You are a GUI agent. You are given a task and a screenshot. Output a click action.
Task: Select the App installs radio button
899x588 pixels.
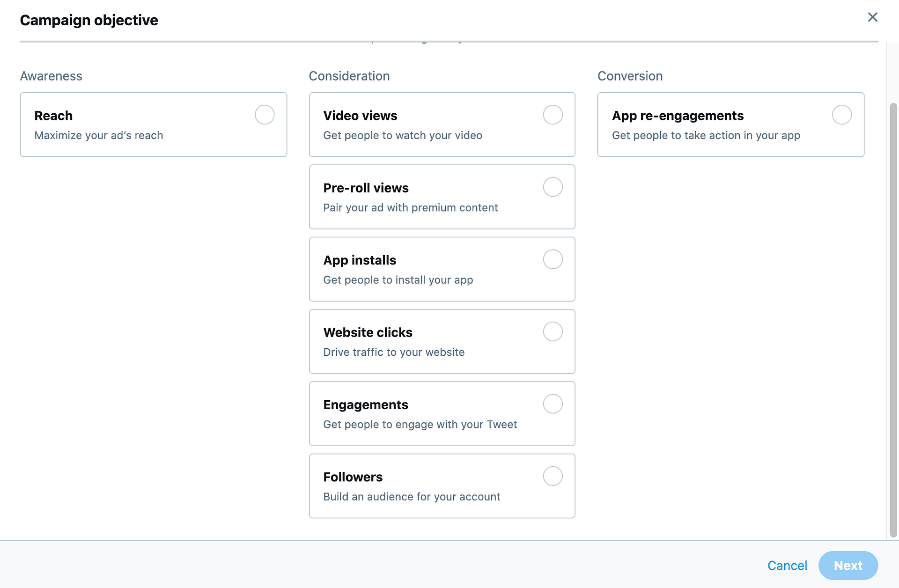[x=553, y=259]
